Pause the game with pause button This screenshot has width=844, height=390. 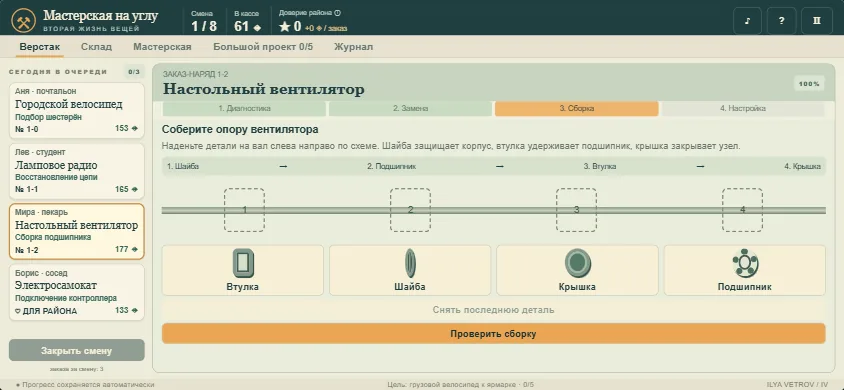(x=816, y=21)
